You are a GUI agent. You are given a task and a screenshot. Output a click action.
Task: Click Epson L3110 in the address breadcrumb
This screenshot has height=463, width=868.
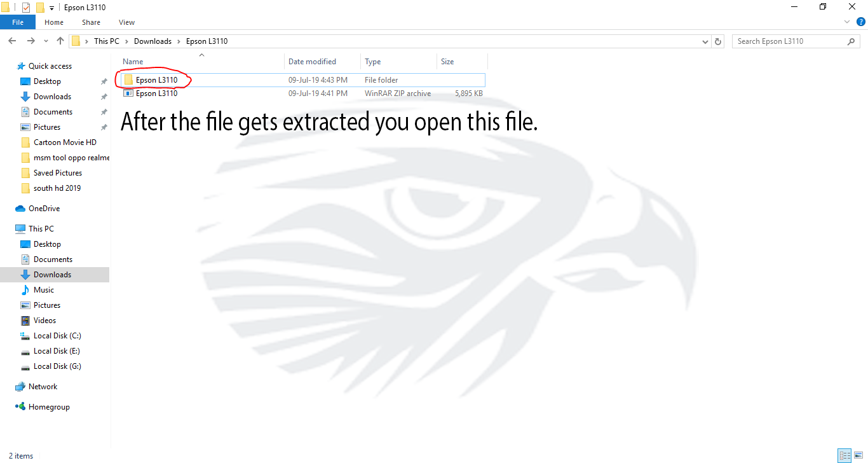207,41
